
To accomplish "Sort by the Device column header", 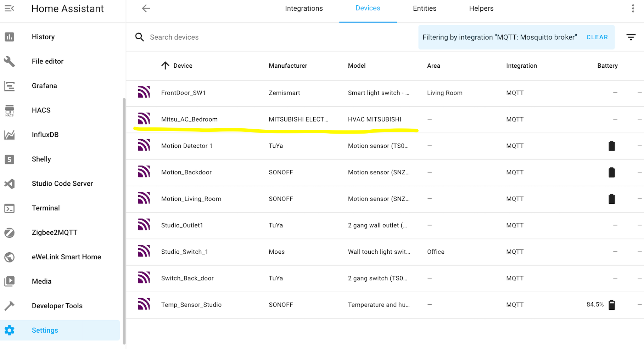I will 183,66.
